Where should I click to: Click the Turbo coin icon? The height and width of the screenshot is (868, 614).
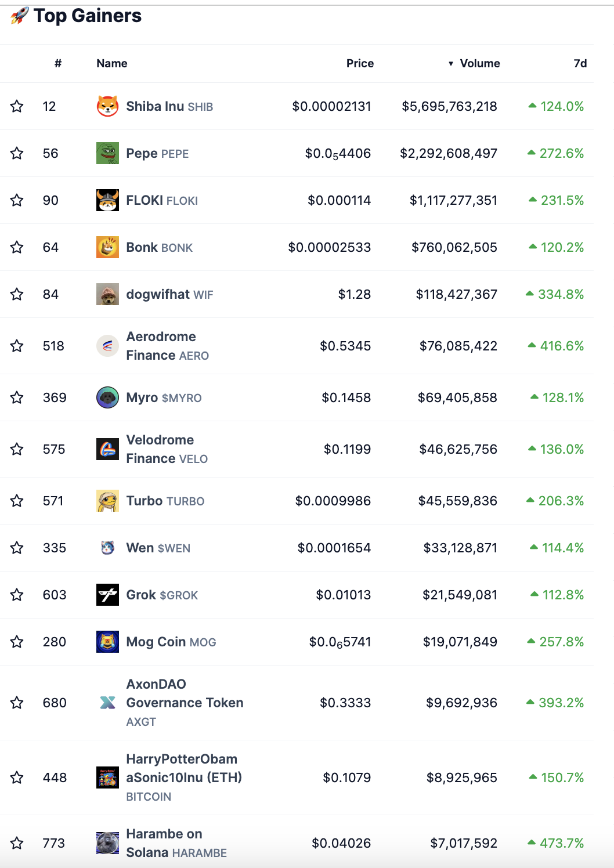pos(107,501)
